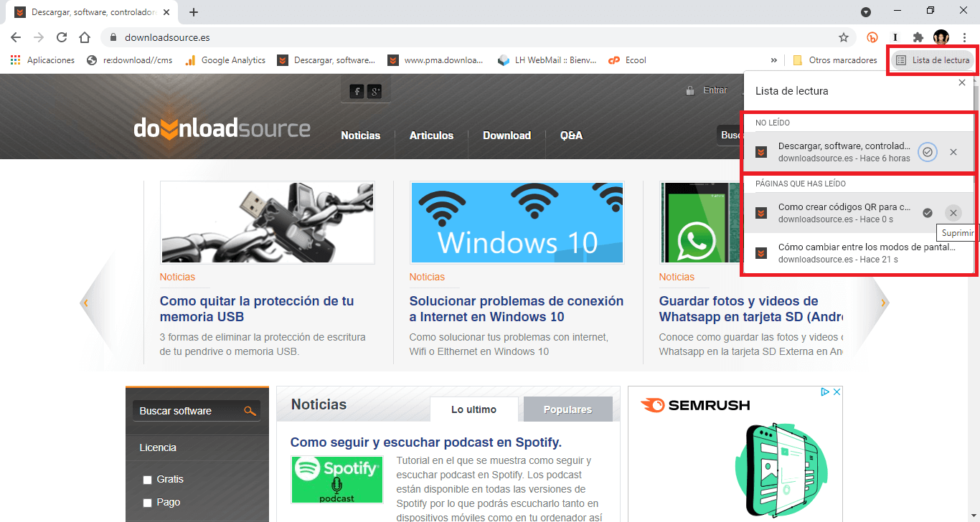Open the Facebook icon in site header
Screen dimensions: 980x522
[x=357, y=91]
